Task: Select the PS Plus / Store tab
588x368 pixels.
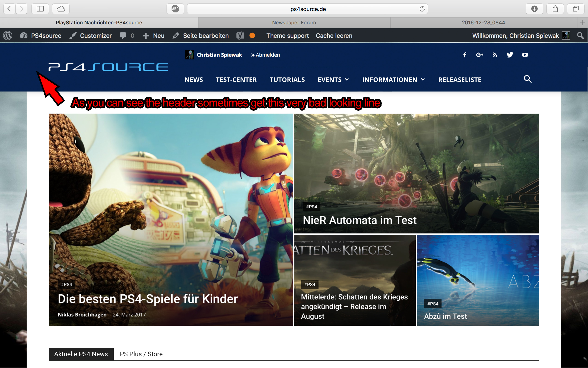Action: [141, 354]
